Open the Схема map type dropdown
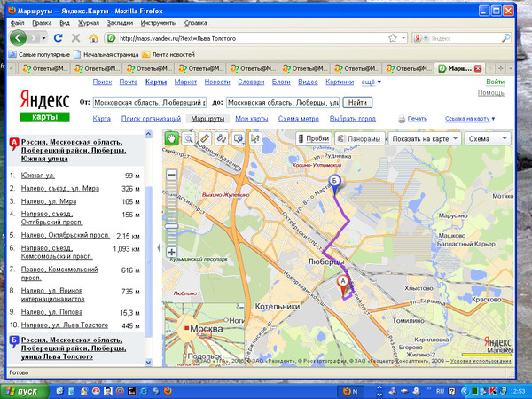The height and width of the screenshot is (399, 532). point(487,139)
